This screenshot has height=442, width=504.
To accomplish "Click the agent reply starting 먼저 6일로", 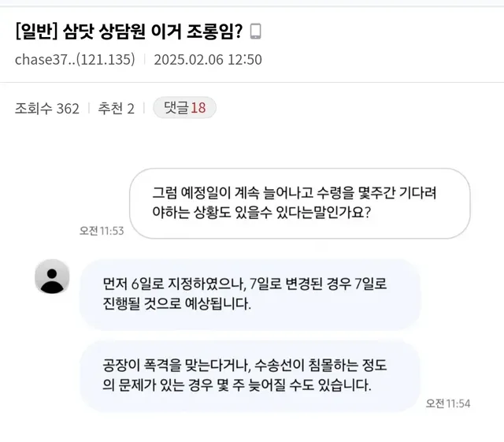I will click(250, 293).
